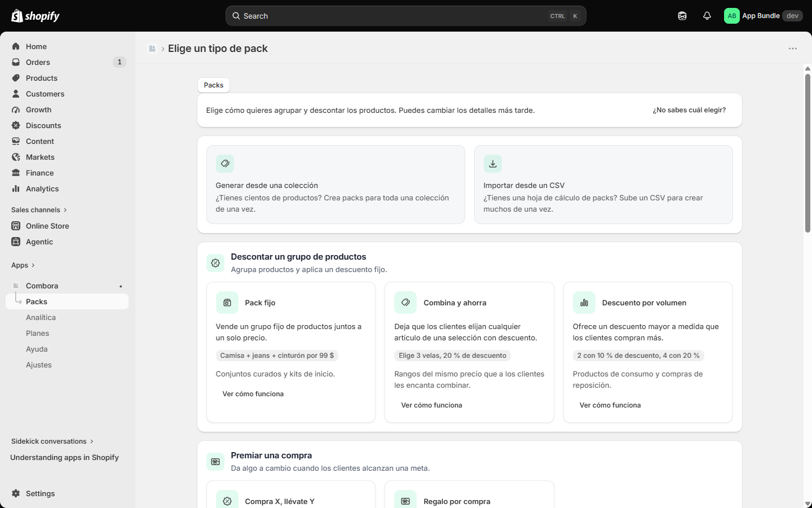Image resolution: width=812 pixels, height=508 pixels.
Task: Click the Regalo por compra icon
Action: click(405, 501)
